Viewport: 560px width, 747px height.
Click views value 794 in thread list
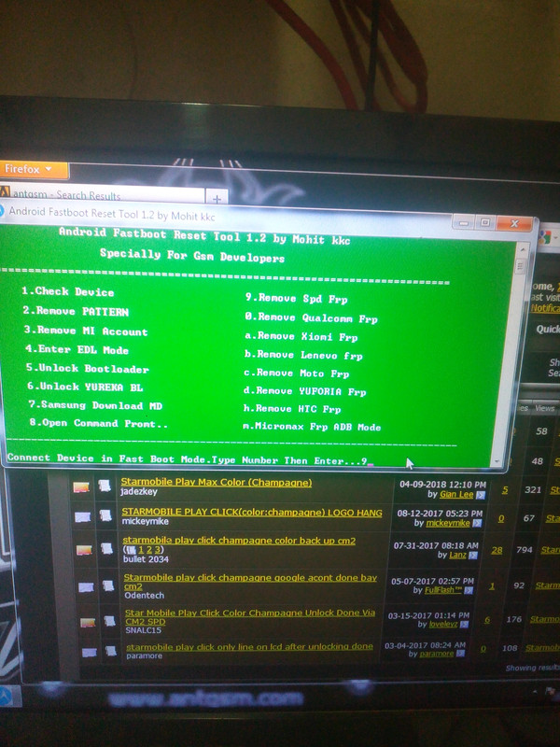pos(525,550)
